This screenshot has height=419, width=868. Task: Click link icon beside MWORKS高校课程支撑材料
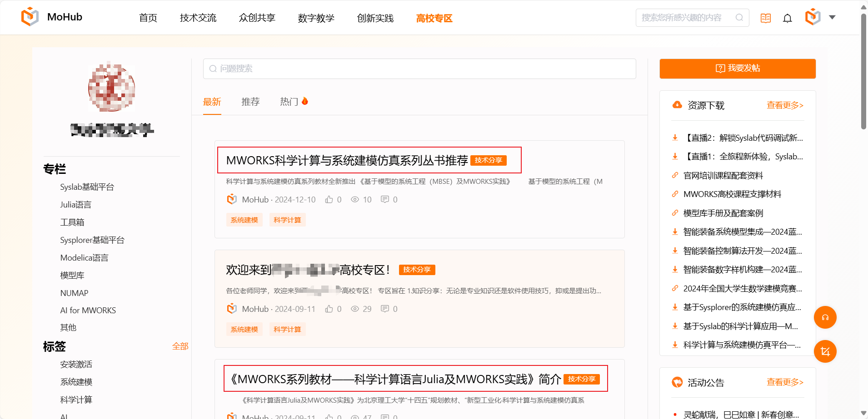675,194
